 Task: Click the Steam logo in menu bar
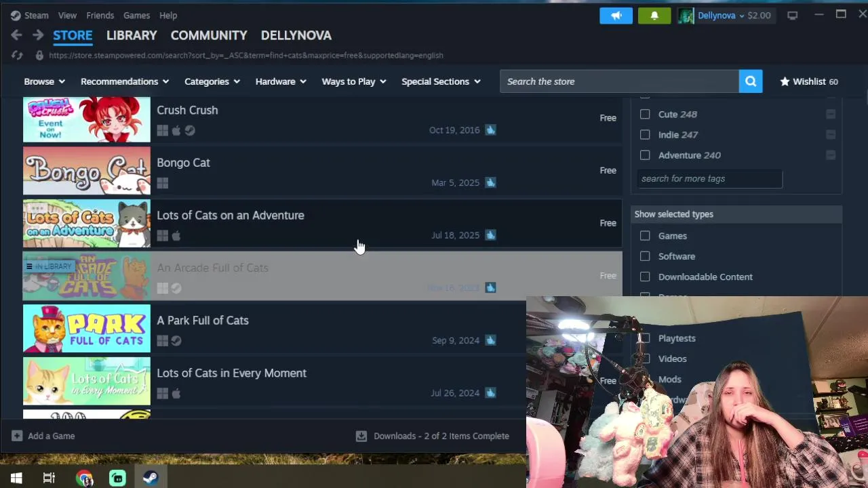(16, 15)
